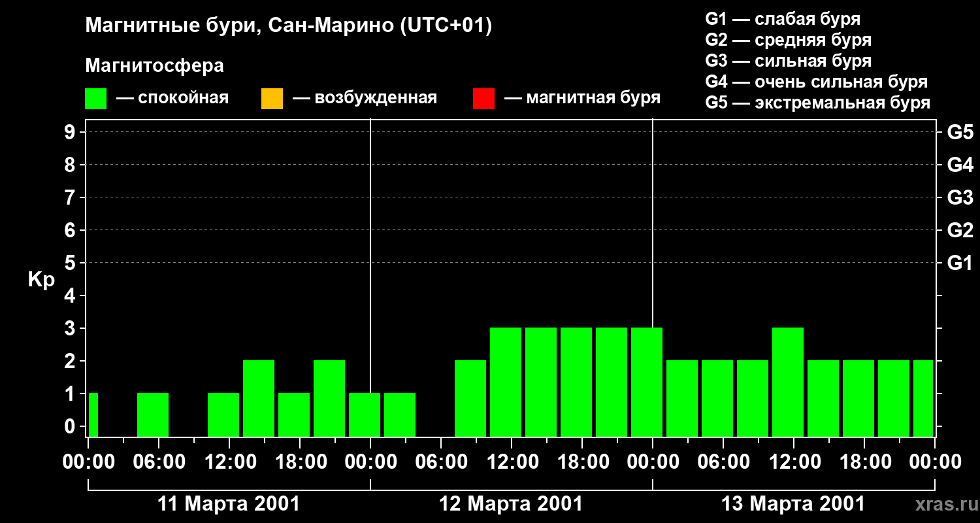This screenshot has width=980, height=523.
Task: Click the 'G1' label on the right axis
Action: pos(960,263)
